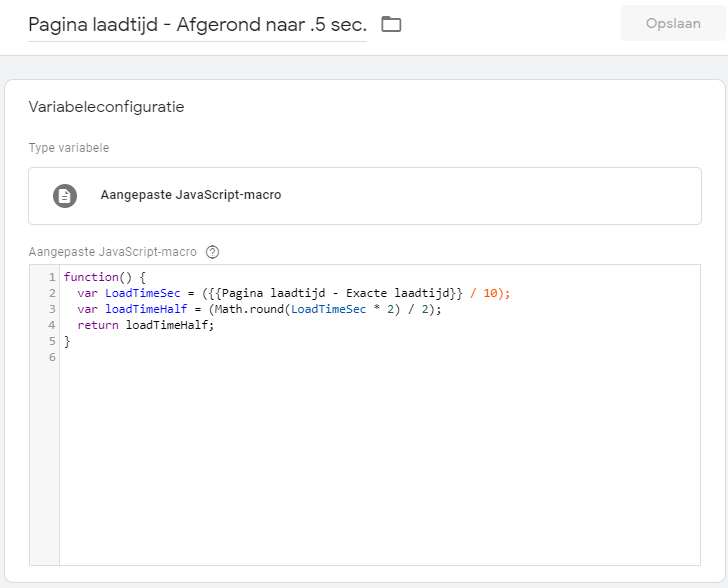Click the Opslaan save button
This screenshot has height=588, width=728.
[673, 23]
